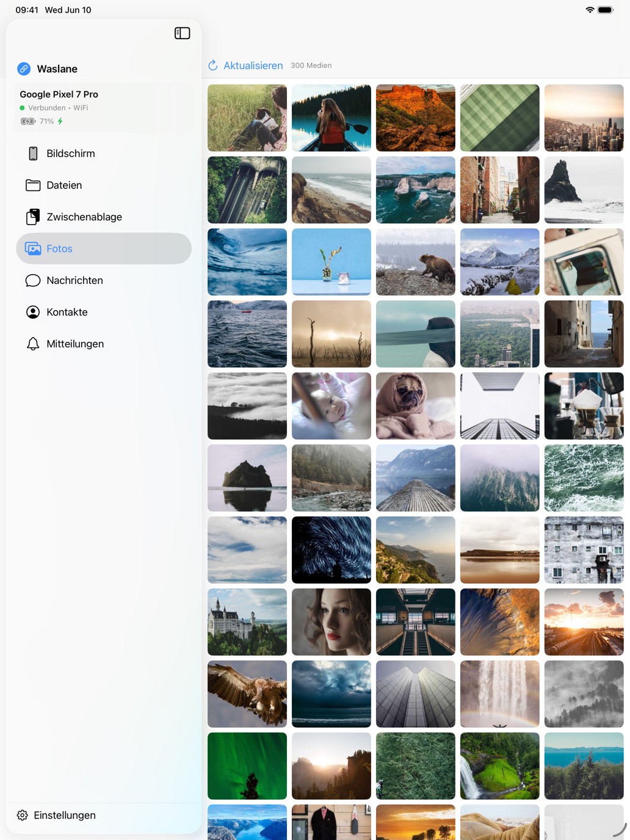Open the old building facade with windows photo
Viewport: 630px width, 840px height.
(584, 550)
